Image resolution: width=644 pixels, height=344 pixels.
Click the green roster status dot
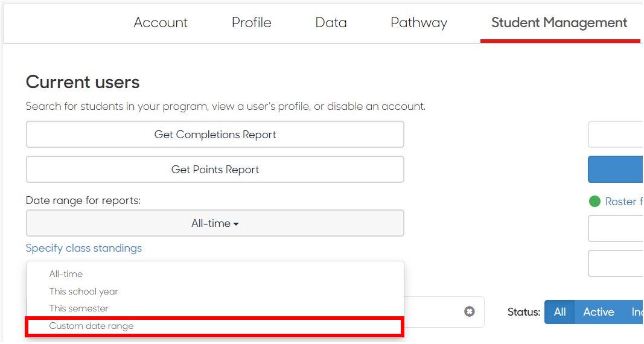pos(595,201)
